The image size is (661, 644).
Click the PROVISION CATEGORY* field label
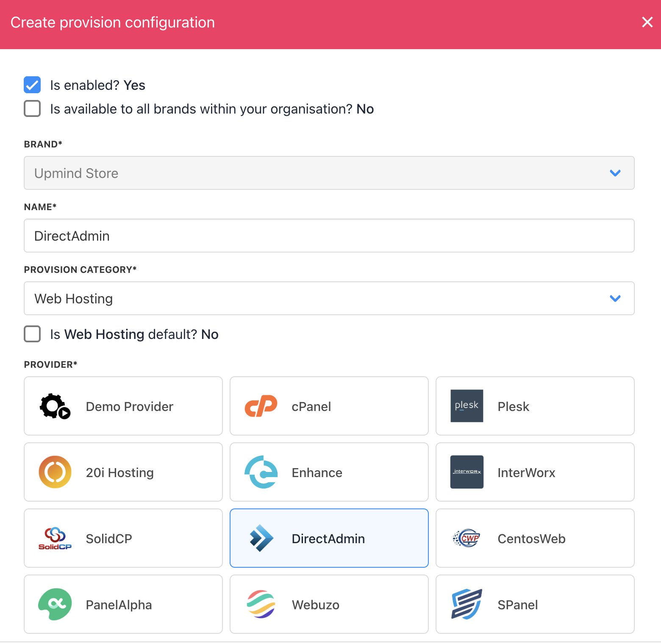click(81, 269)
